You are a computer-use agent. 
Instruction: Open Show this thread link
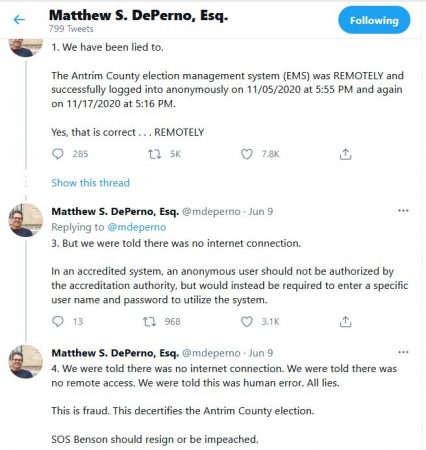90,183
